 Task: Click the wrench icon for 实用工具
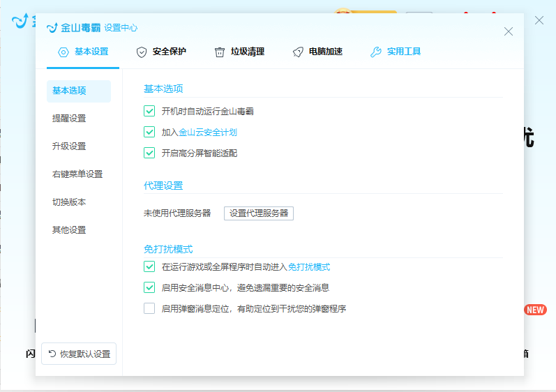tap(376, 52)
